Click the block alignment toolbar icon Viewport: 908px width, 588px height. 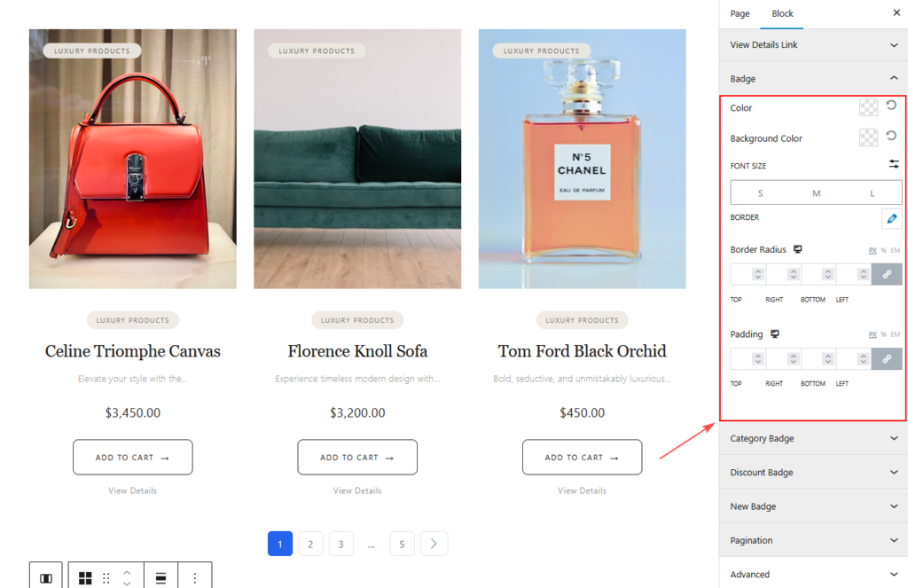(160, 577)
